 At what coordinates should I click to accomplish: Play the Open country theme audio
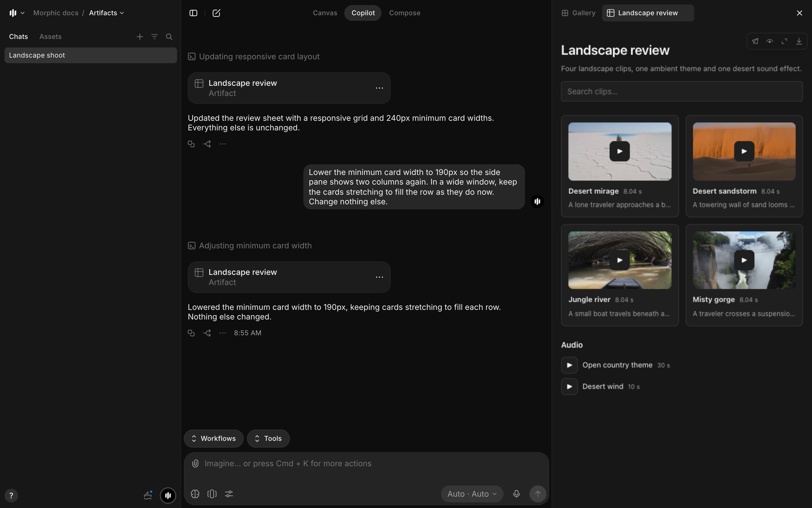tap(570, 365)
